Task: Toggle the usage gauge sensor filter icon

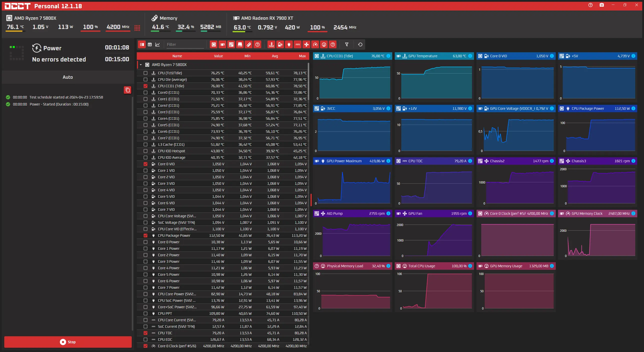Action: 324,44
